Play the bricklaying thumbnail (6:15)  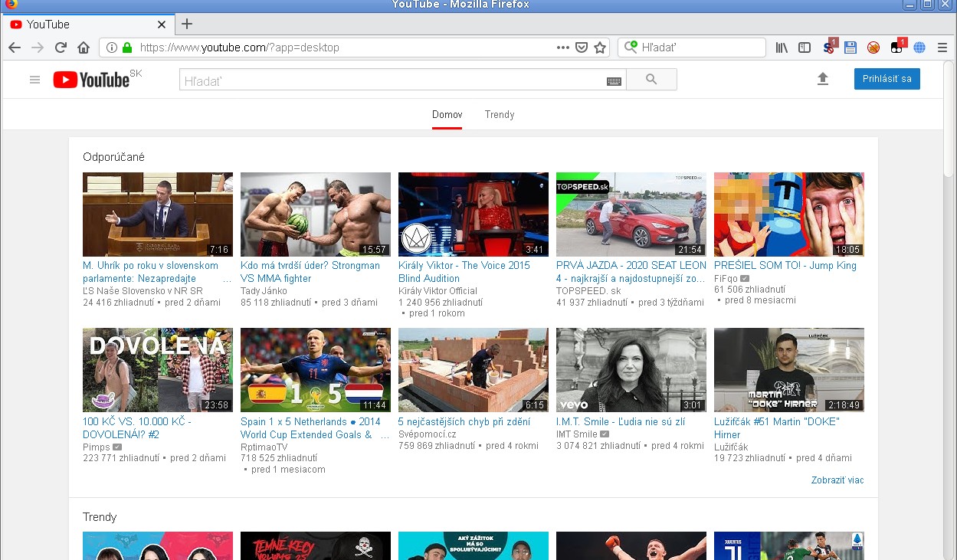click(x=474, y=371)
